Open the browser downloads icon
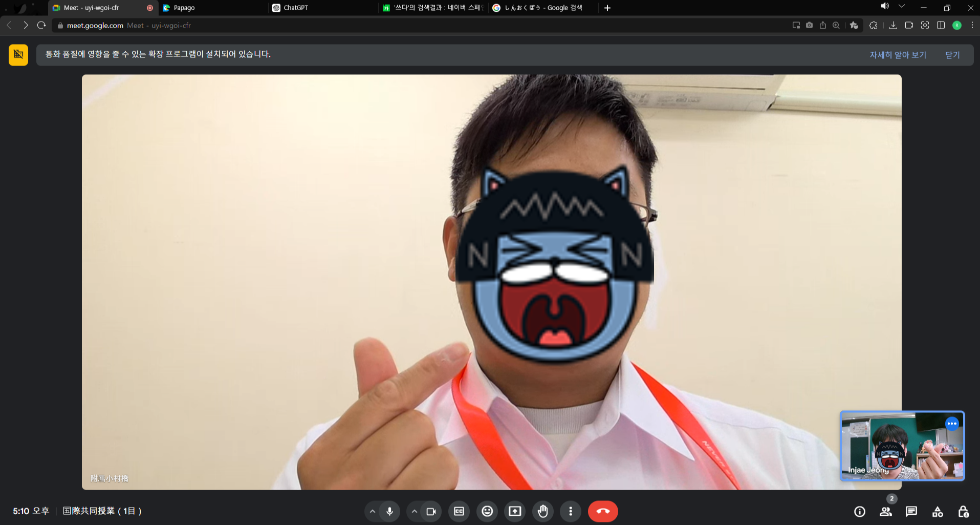Image resolution: width=980 pixels, height=525 pixels. point(893,25)
